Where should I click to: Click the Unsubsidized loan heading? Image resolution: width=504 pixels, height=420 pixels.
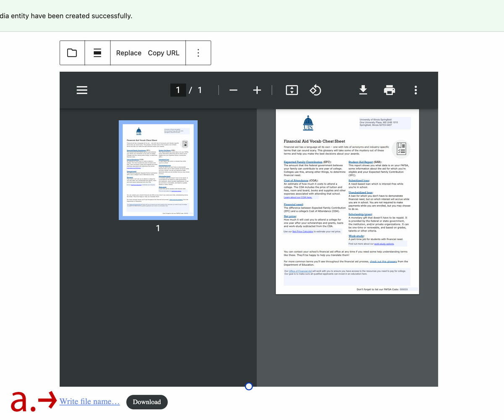pos(361,192)
